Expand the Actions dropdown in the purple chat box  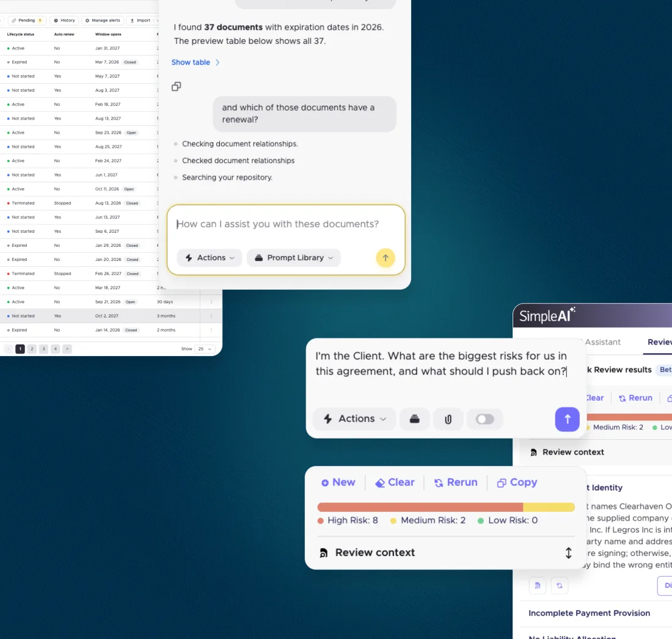(x=354, y=418)
